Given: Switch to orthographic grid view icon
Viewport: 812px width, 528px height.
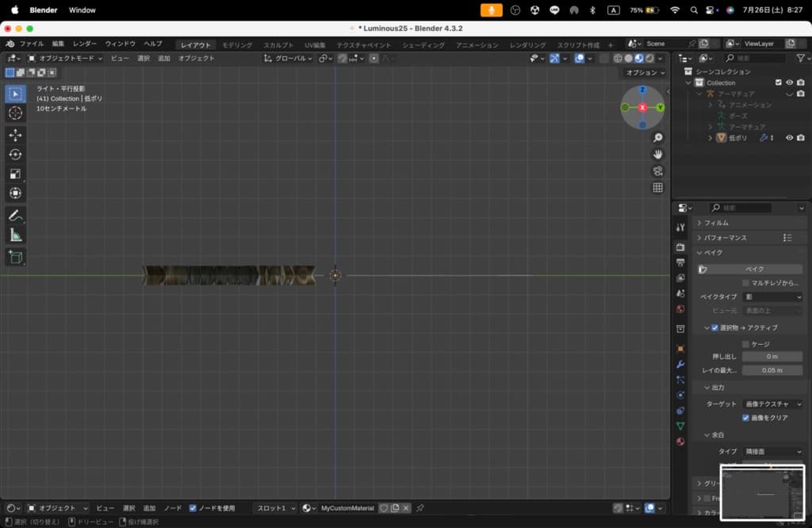Looking at the screenshot, I should coord(657,188).
